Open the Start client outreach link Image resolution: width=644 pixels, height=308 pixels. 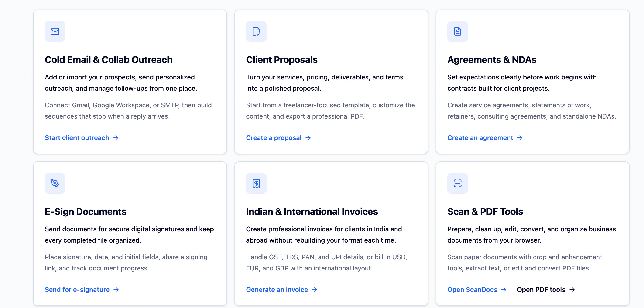[x=82, y=138]
